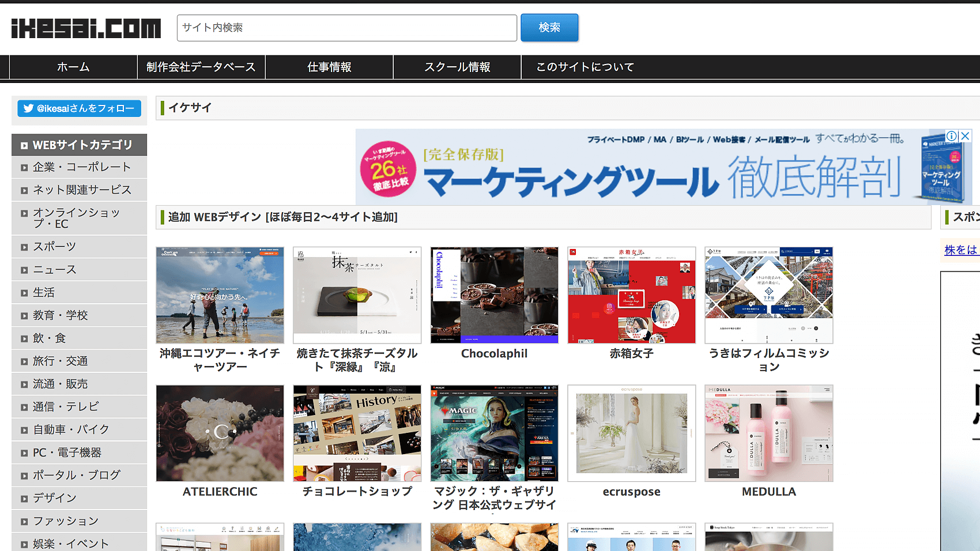Open the ecruspose website thumbnail
980x551 pixels.
pyautogui.click(x=632, y=433)
